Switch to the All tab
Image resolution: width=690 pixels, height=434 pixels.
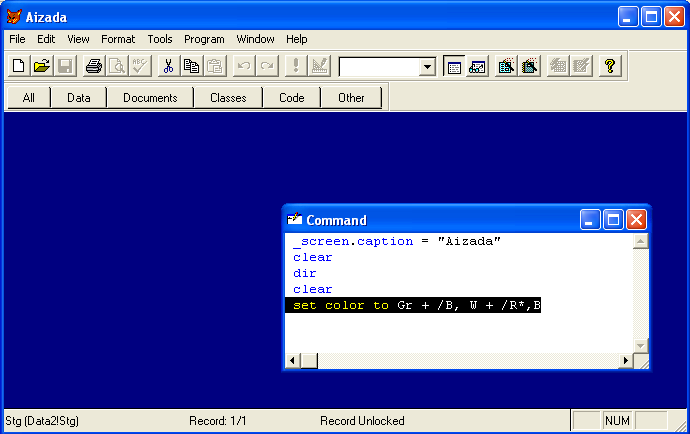coord(29,98)
